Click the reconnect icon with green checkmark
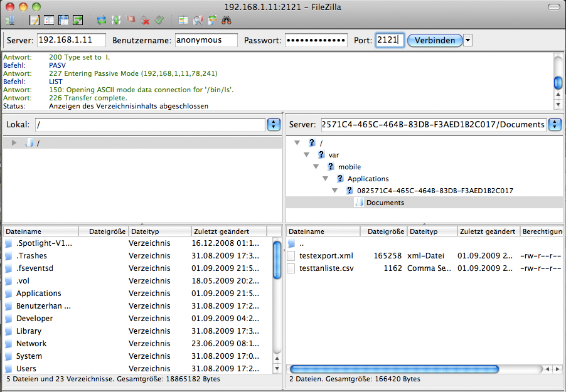Screen dimensions: 566x392 (159, 20)
